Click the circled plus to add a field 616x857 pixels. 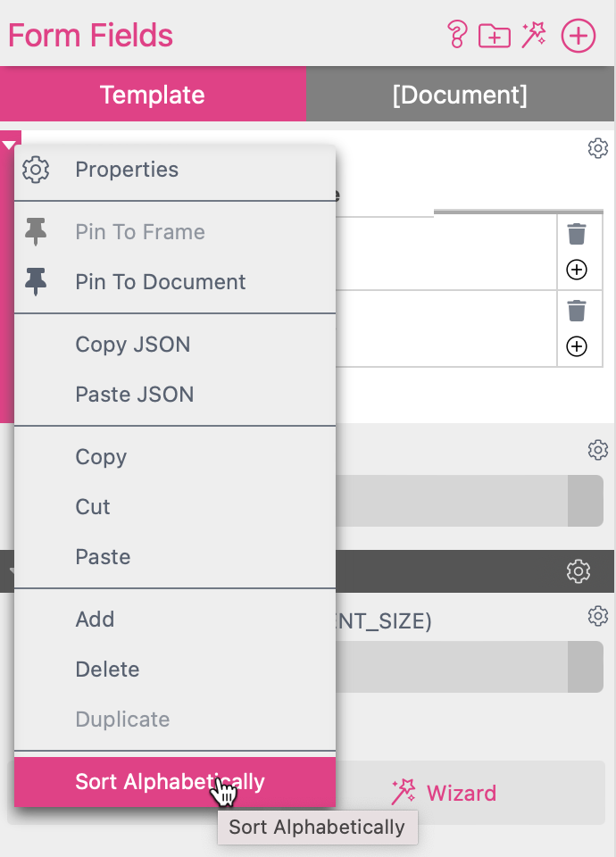[578, 36]
